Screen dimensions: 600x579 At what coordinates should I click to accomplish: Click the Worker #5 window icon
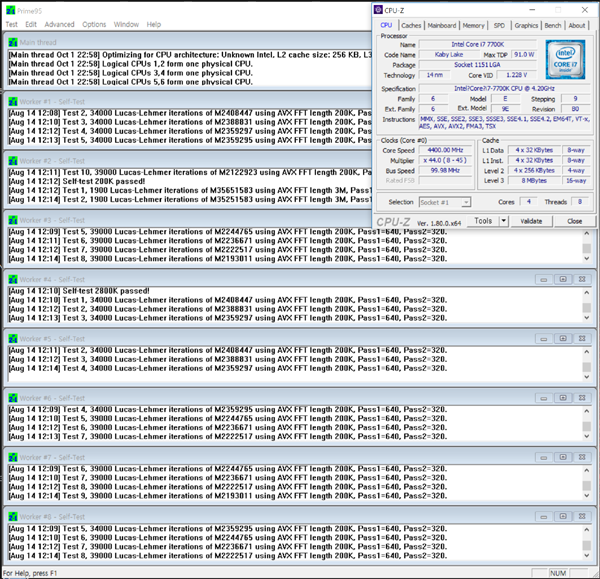tap(13, 339)
